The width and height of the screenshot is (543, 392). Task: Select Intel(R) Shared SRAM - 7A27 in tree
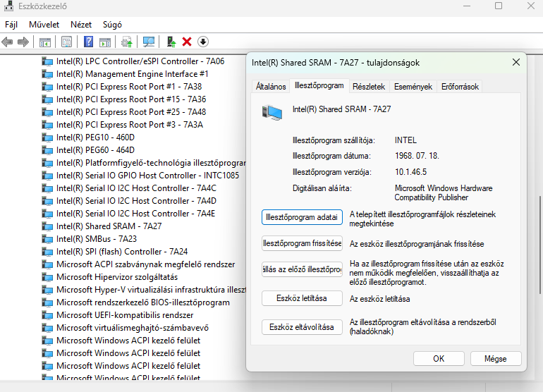coord(109,226)
